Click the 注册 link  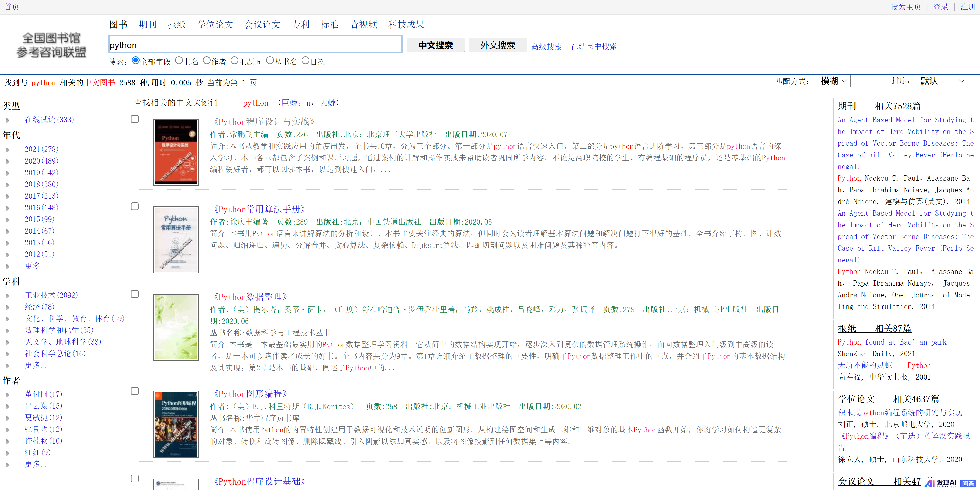[968, 7]
